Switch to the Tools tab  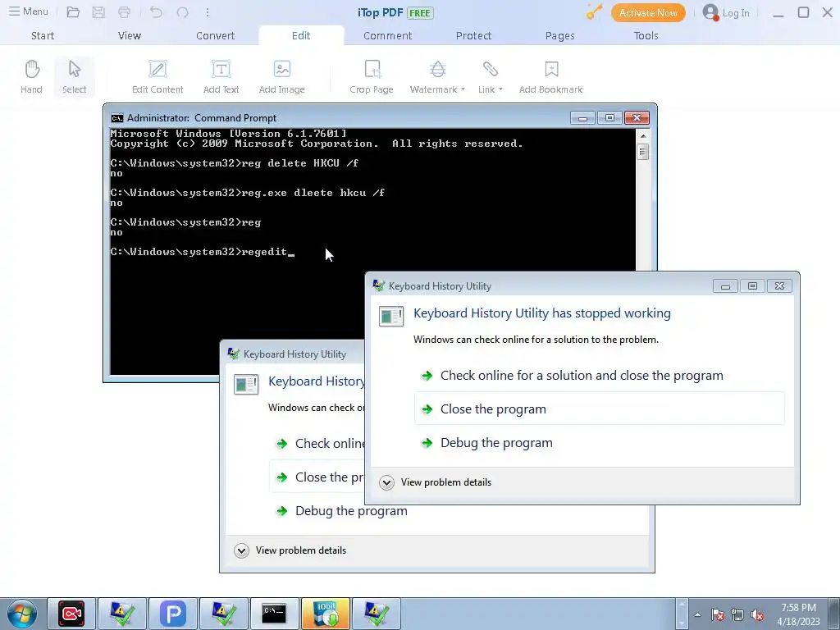pos(646,35)
